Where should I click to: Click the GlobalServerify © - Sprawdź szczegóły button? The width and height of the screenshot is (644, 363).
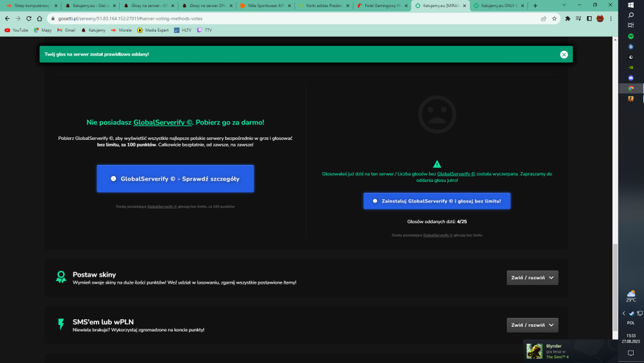[175, 179]
